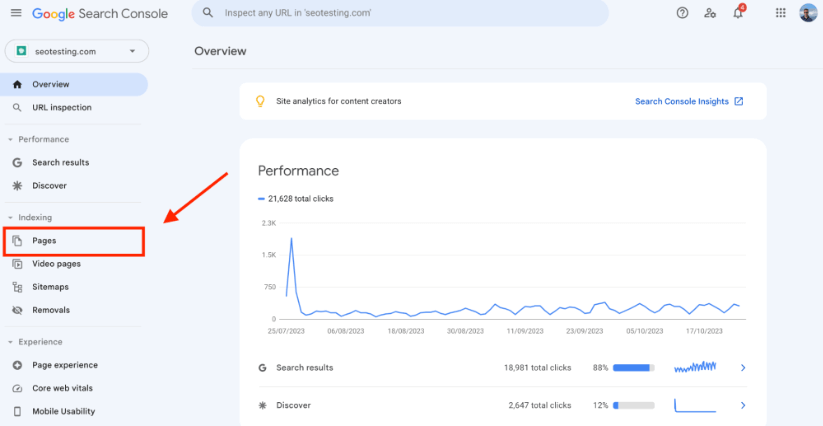
Task: Click the Core web vitals gauge icon
Action: (17, 388)
